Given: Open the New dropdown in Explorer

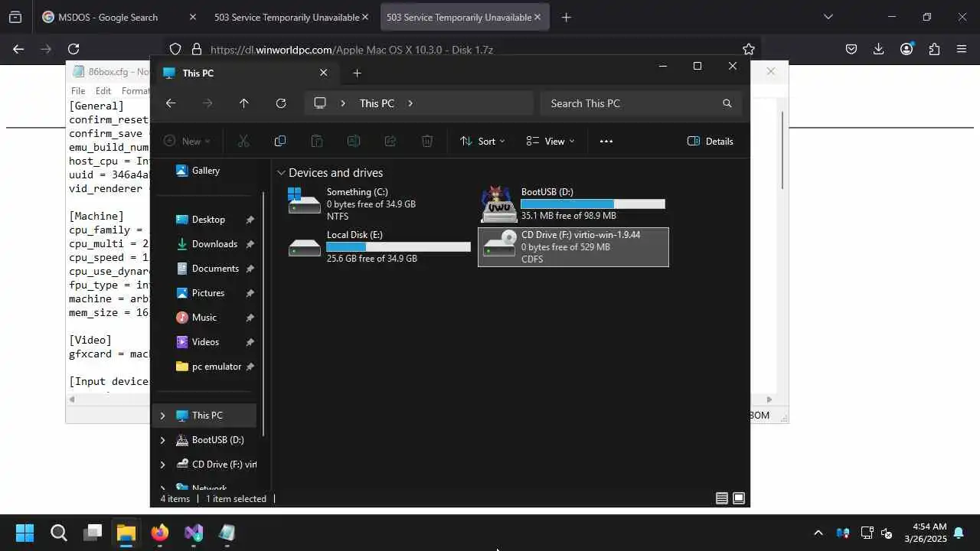Looking at the screenshot, I should coord(187,141).
